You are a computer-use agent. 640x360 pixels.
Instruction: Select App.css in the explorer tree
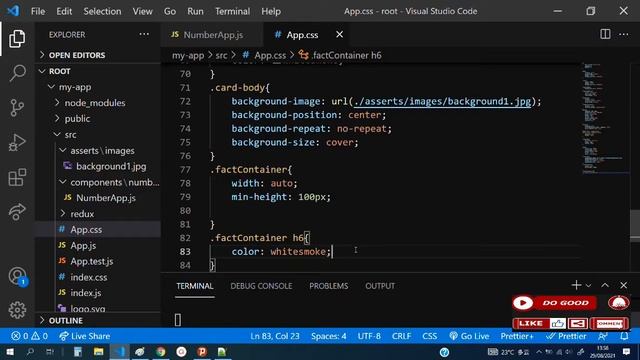tap(86, 230)
